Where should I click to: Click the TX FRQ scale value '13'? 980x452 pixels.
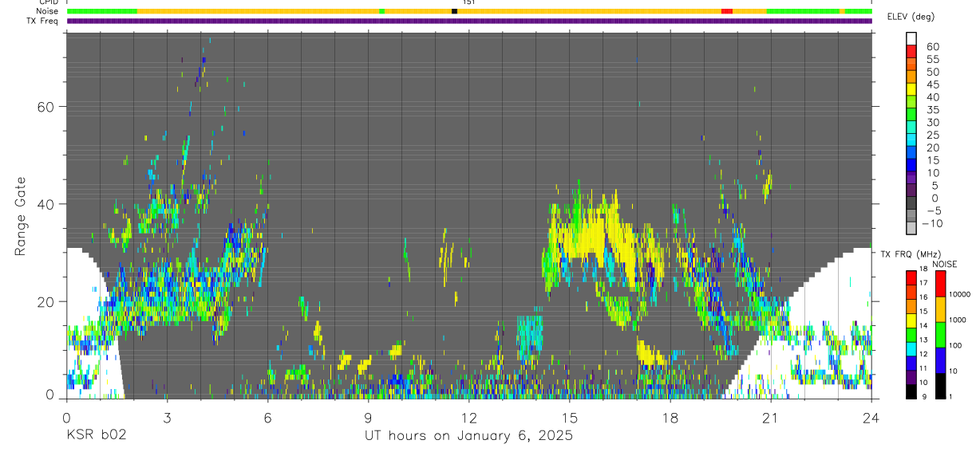point(923,340)
